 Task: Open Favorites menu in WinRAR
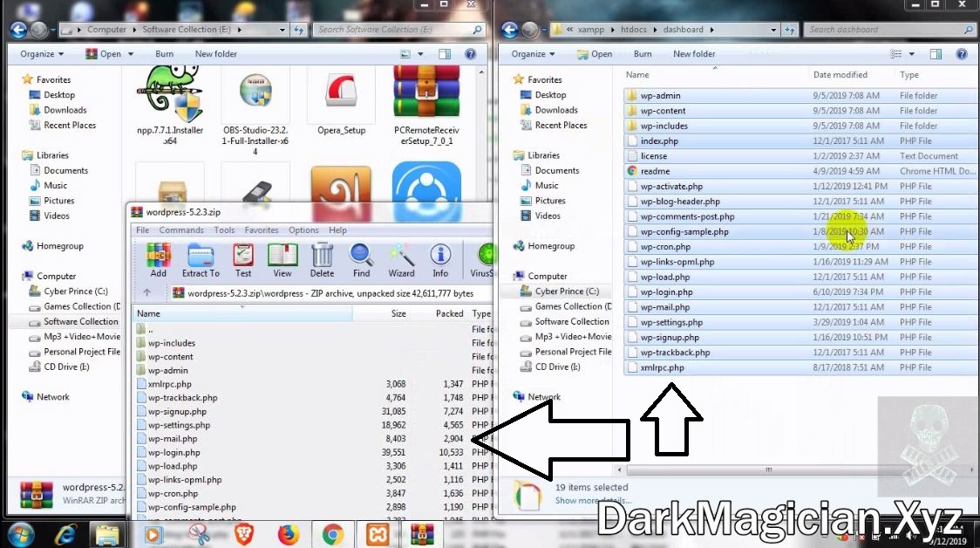(x=262, y=230)
